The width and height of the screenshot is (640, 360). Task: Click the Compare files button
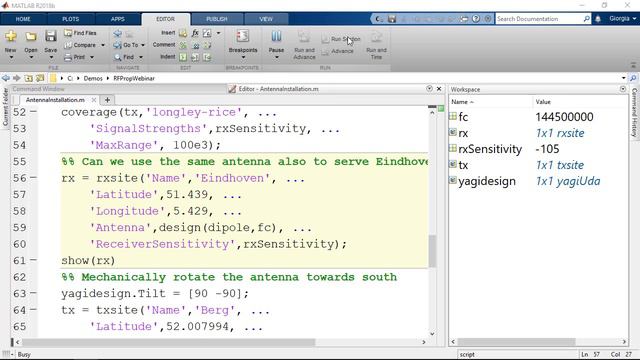point(80,45)
